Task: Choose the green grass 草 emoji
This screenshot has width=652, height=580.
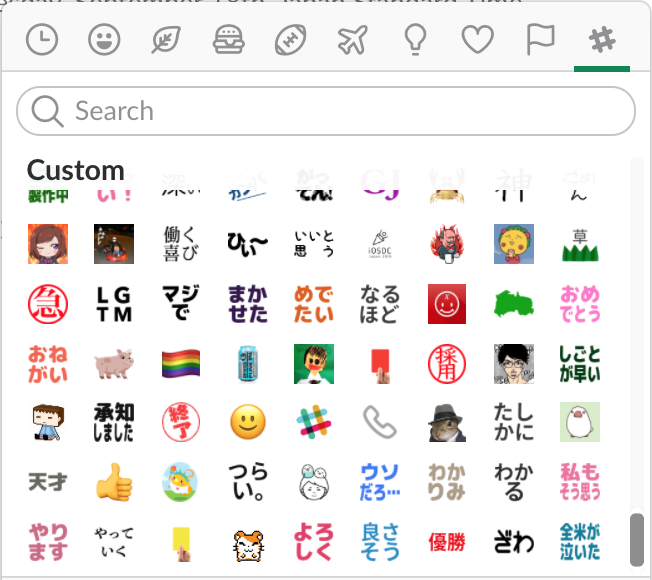Action: point(580,244)
